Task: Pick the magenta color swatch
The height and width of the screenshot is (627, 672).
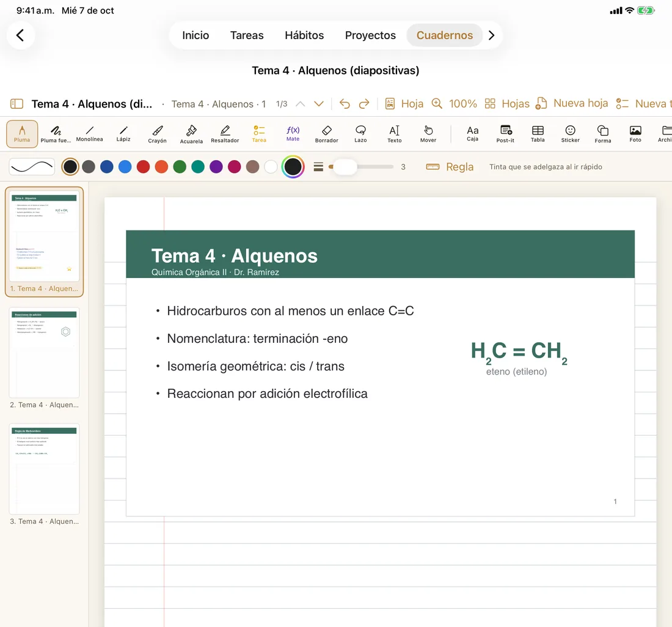Action: pyautogui.click(x=234, y=167)
